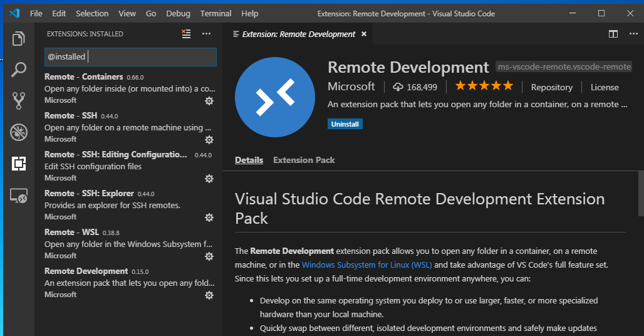Open the Search view in activity bar

coord(19,70)
